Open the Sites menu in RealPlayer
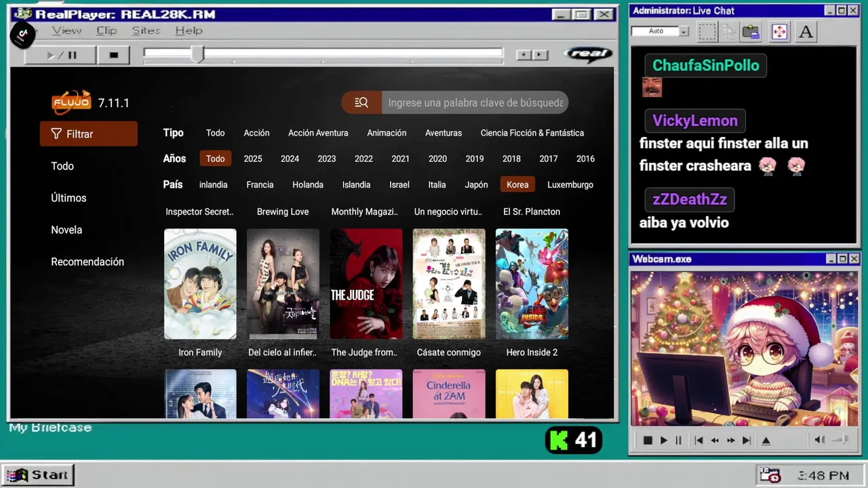Image resolution: width=868 pixels, height=488 pixels. pos(146,30)
